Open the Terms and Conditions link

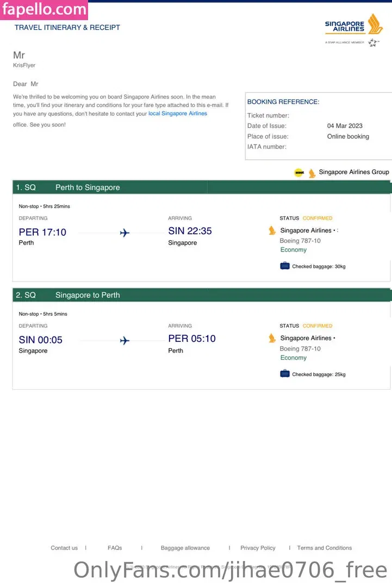(325, 548)
